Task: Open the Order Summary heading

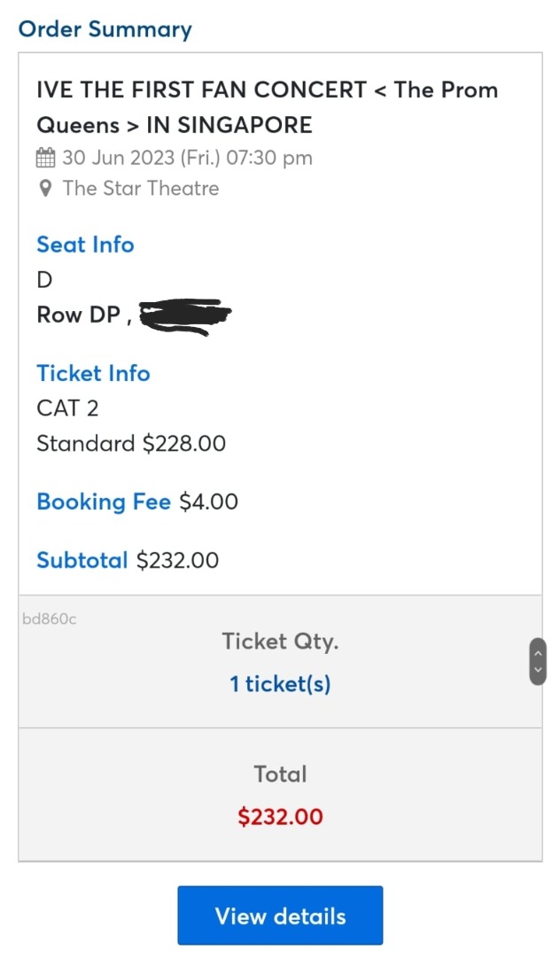Action: (x=105, y=29)
